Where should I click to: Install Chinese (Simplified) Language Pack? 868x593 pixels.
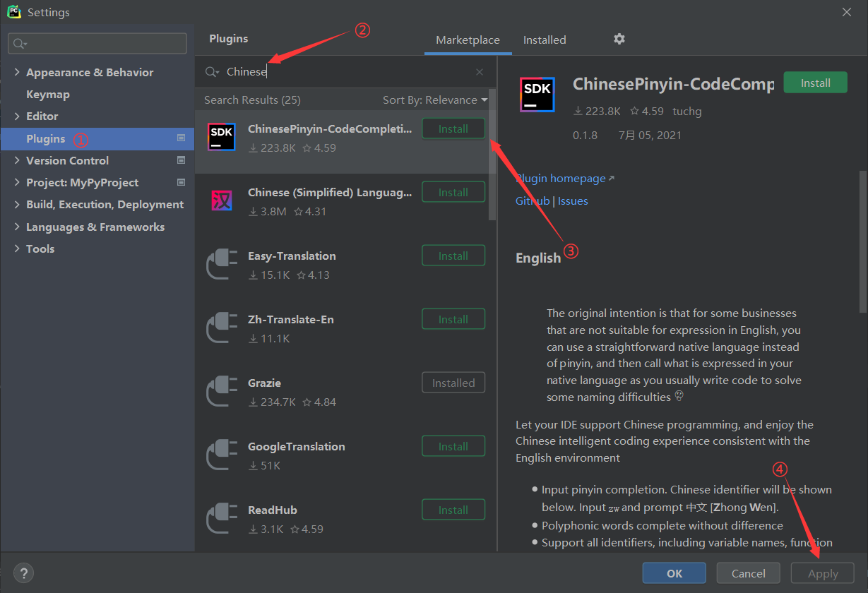tap(453, 192)
